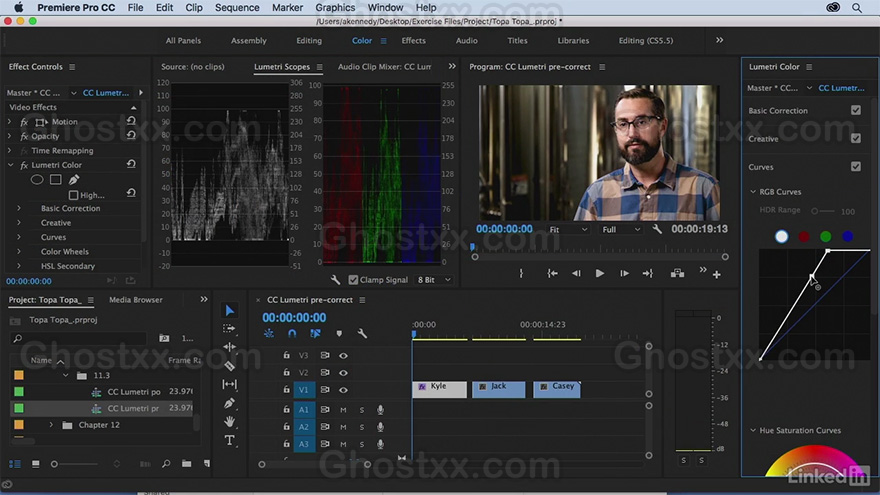The height and width of the screenshot is (495, 880).
Task: Toggle snap magnet in timeline
Action: coord(292,333)
